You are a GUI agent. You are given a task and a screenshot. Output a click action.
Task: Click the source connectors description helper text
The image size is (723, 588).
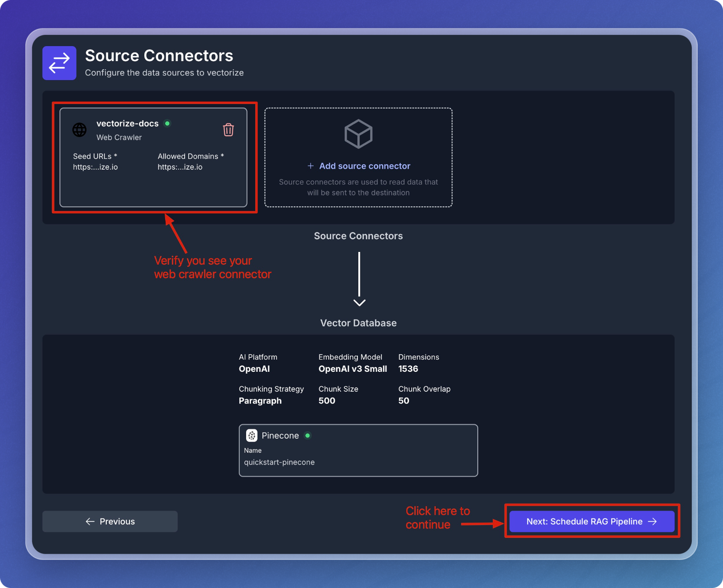tap(358, 187)
